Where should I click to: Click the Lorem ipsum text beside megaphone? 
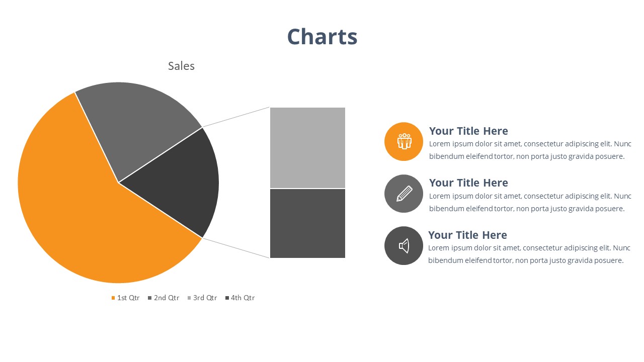point(528,254)
